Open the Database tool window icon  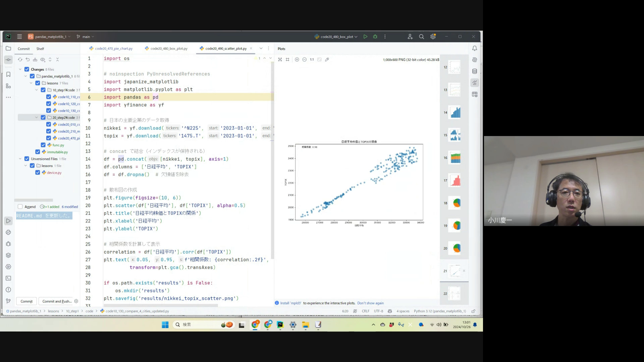tap(475, 71)
